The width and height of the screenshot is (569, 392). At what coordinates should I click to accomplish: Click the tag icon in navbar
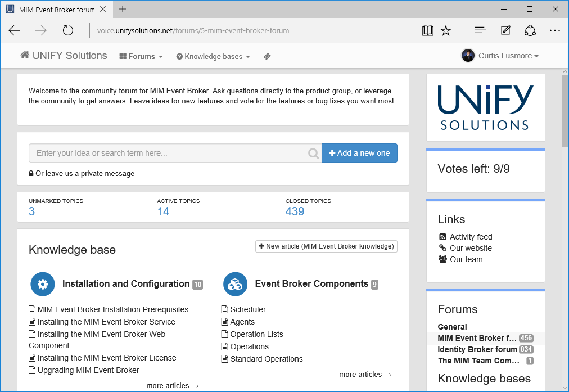(x=267, y=56)
